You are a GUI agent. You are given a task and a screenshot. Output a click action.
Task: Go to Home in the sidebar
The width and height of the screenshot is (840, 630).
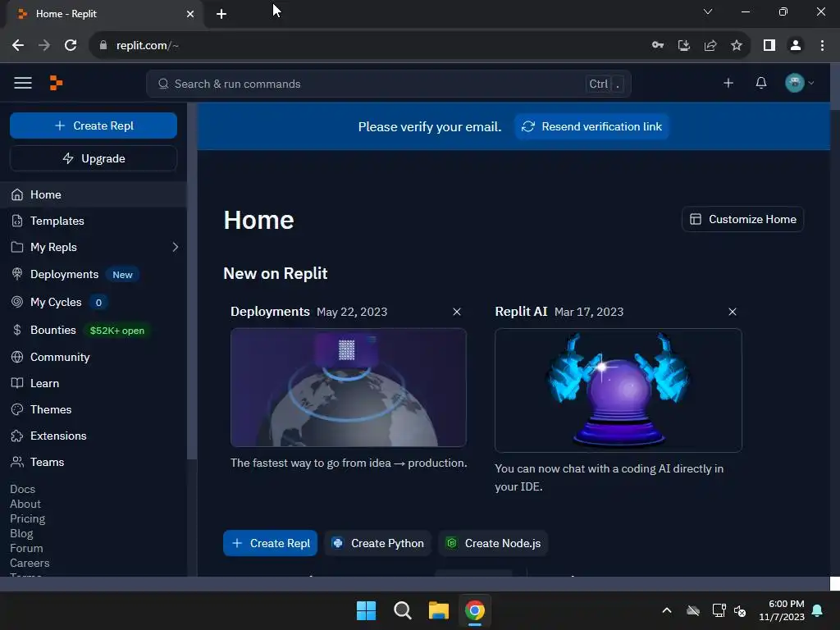tap(94, 194)
